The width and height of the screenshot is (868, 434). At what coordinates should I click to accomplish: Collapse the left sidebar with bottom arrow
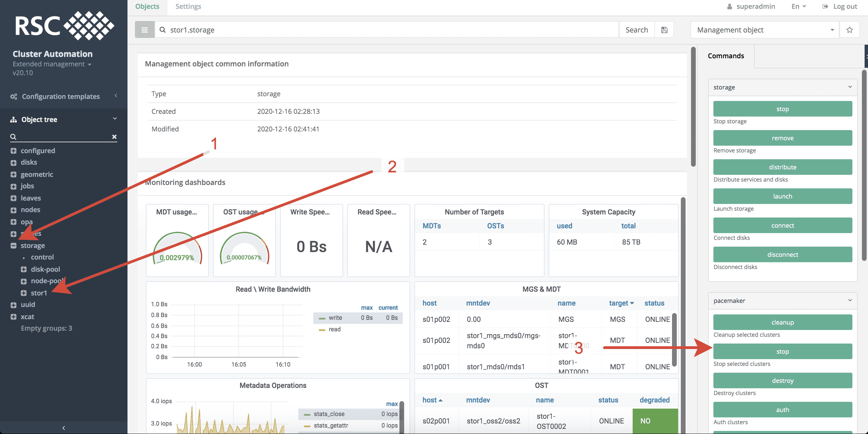64,428
